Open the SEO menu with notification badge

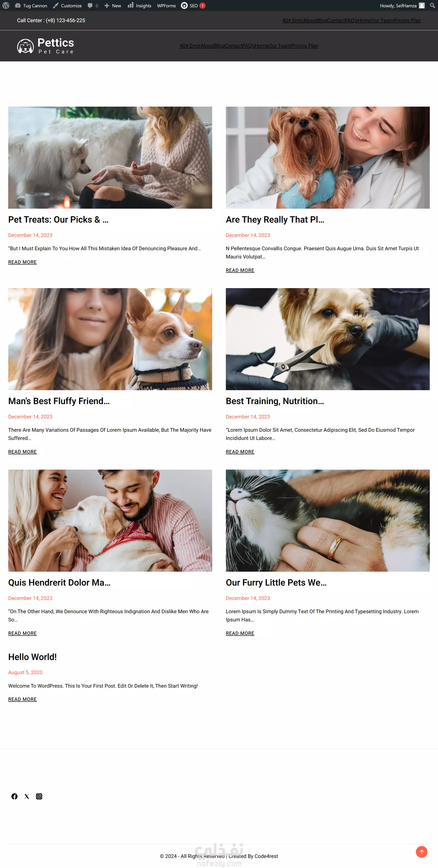(x=193, y=6)
